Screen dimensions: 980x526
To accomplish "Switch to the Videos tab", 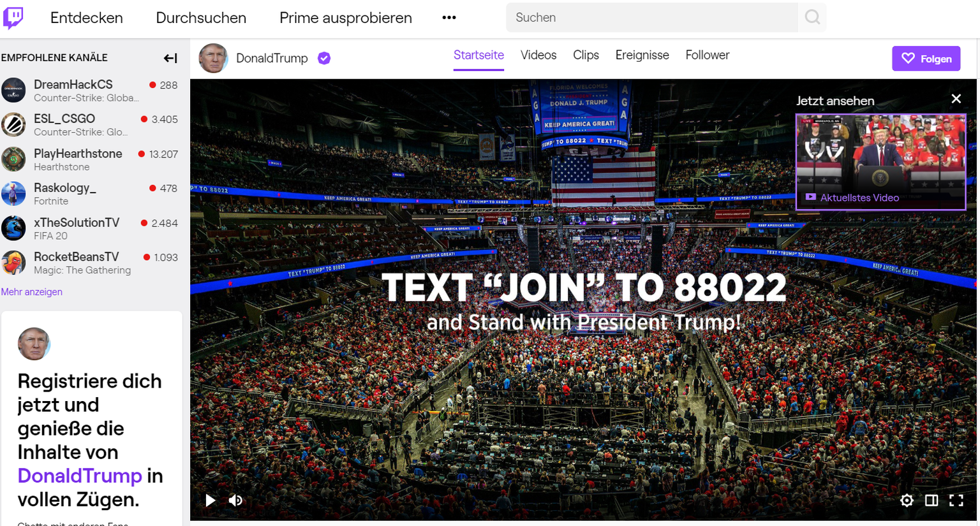I will (x=538, y=55).
